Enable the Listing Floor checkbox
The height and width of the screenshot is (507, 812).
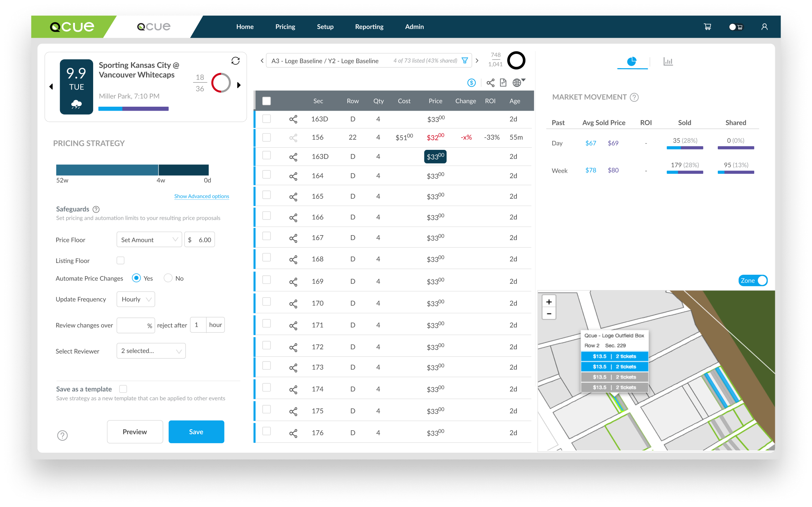click(x=121, y=260)
